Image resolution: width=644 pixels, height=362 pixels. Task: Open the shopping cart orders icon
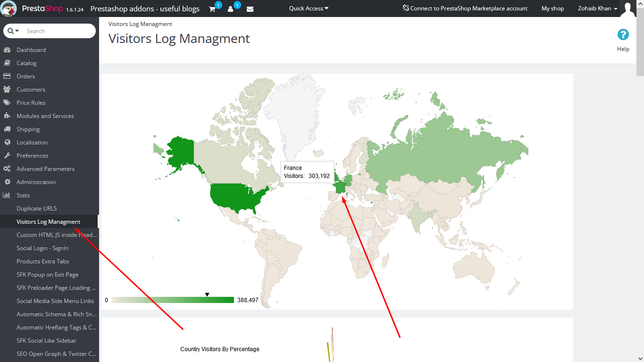click(x=212, y=9)
